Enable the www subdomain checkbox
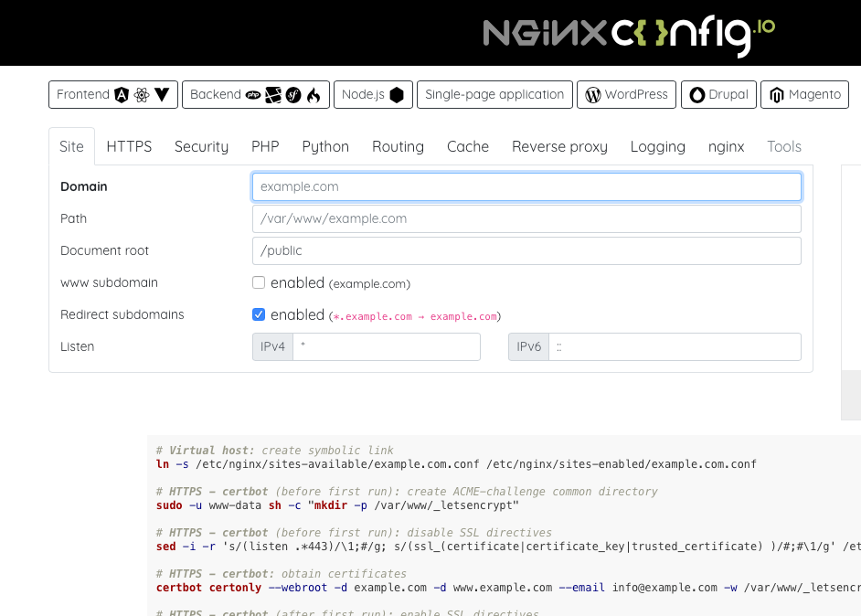Image resolution: width=861 pixels, height=616 pixels. click(x=259, y=282)
